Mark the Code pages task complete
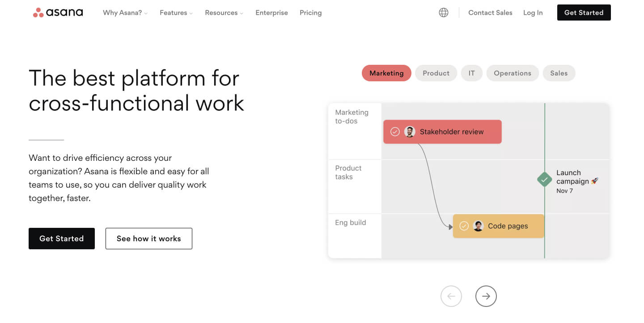 (x=464, y=226)
